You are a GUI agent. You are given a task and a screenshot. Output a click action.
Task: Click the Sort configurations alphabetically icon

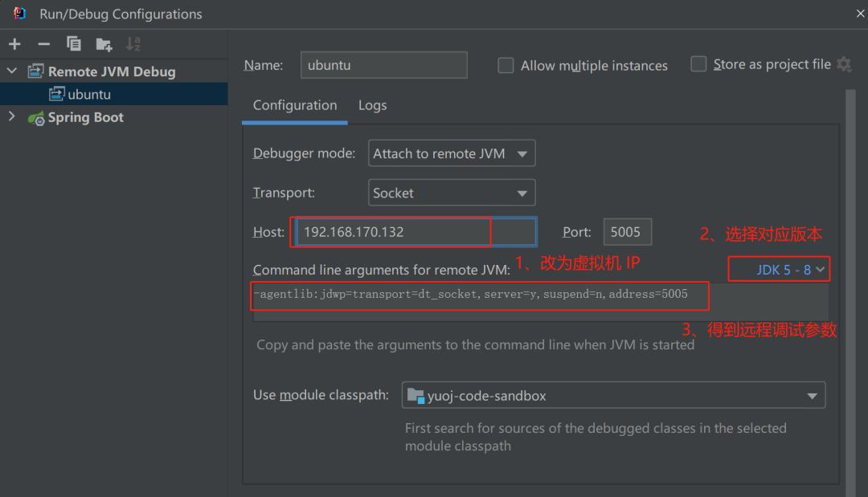(x=133, y=43)
